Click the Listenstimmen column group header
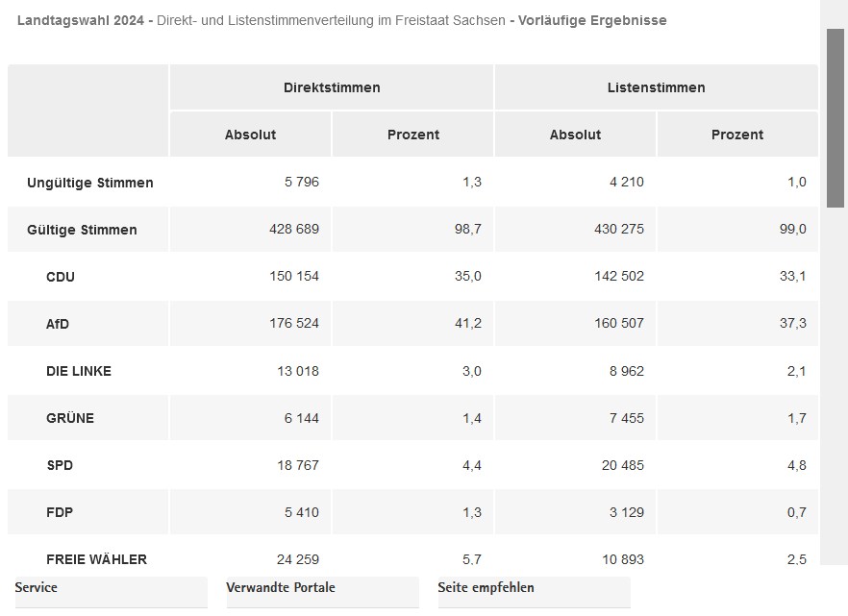Screen dimensions: 848x616 [656, 87]
